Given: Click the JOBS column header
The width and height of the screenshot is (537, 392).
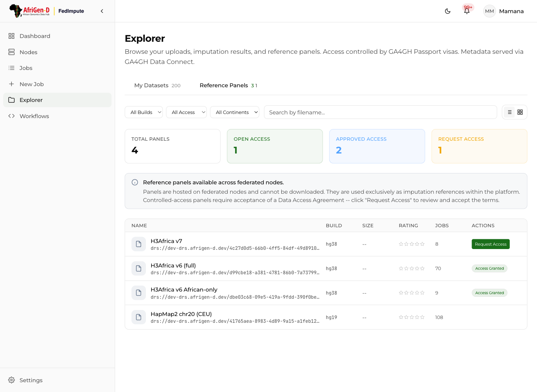Looking at the screenshot, I should point(442,226).
